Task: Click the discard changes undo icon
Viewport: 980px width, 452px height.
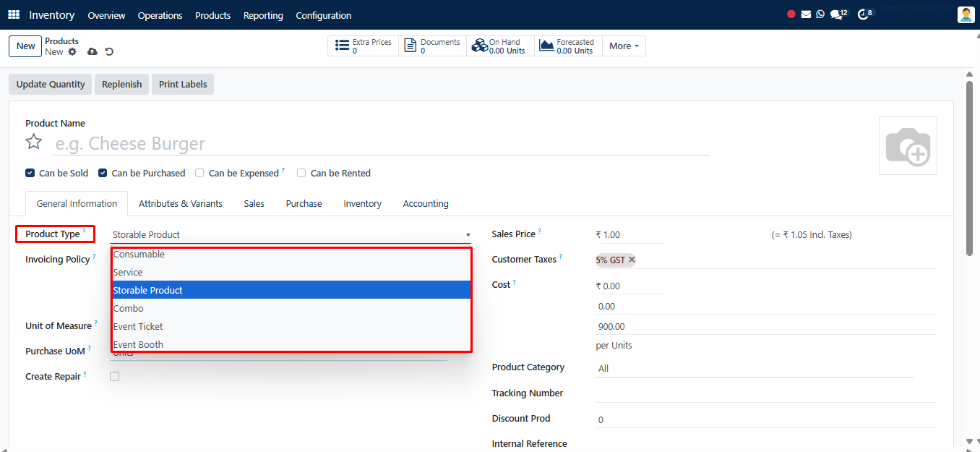Action: [109, 52]
